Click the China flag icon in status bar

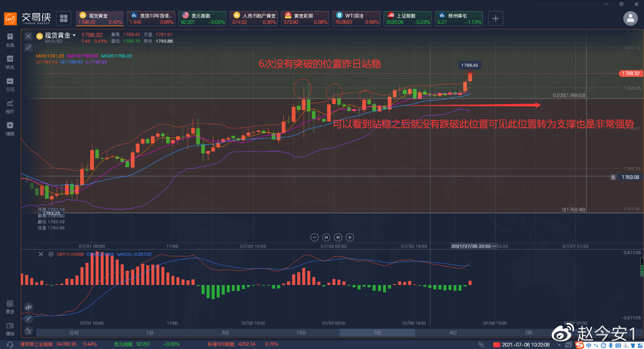click(496, 344)
